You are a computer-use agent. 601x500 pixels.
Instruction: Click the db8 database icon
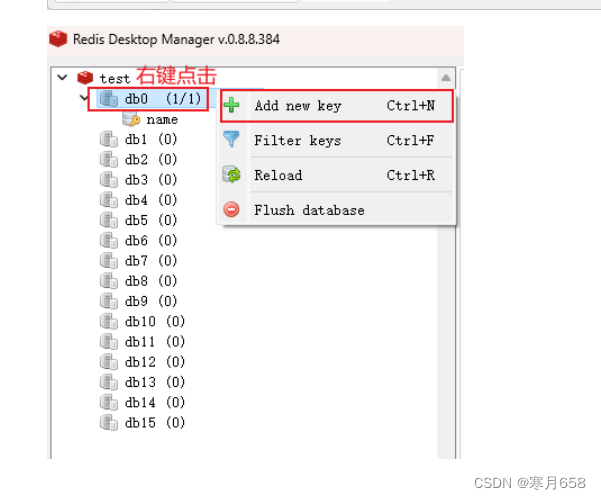point(109,281)
